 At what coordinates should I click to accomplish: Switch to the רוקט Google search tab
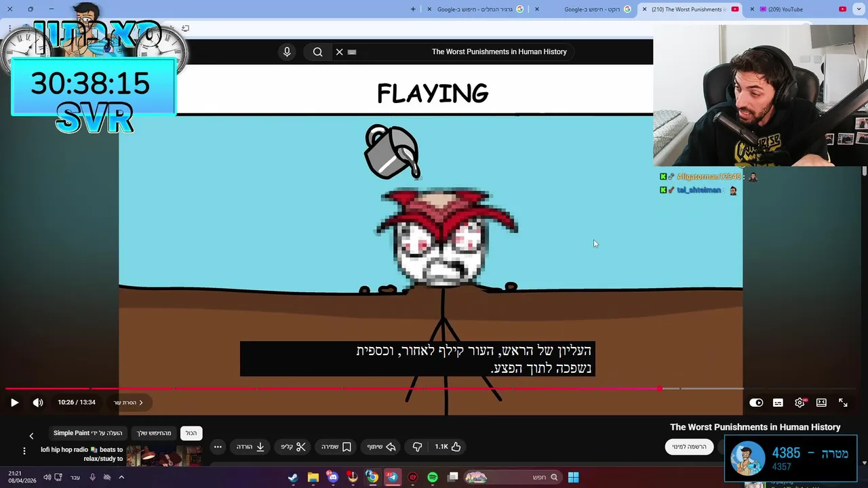pos(588,9)
